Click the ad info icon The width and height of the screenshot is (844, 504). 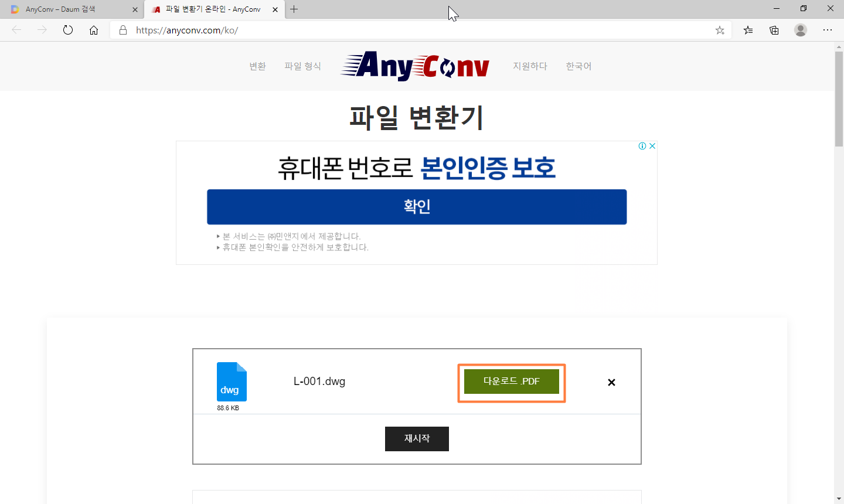pos(642,146)
